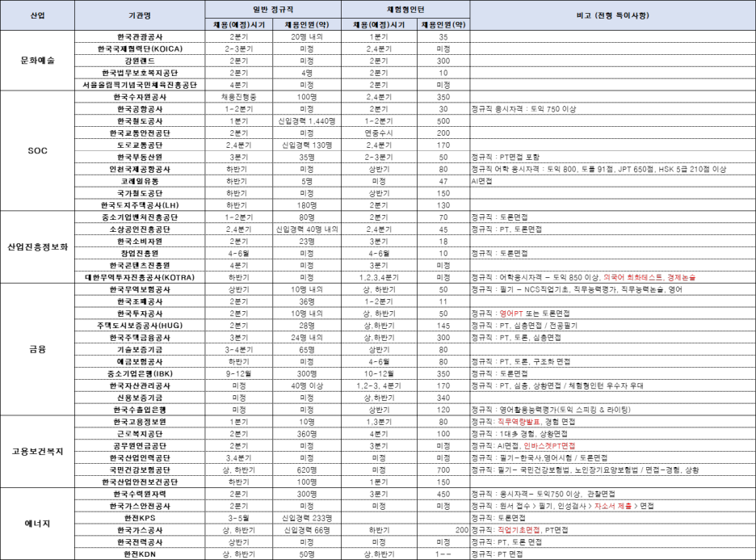The image size is (756, 560).
Task: Click the 채용진행중 cell
Action: coord(239,97)
